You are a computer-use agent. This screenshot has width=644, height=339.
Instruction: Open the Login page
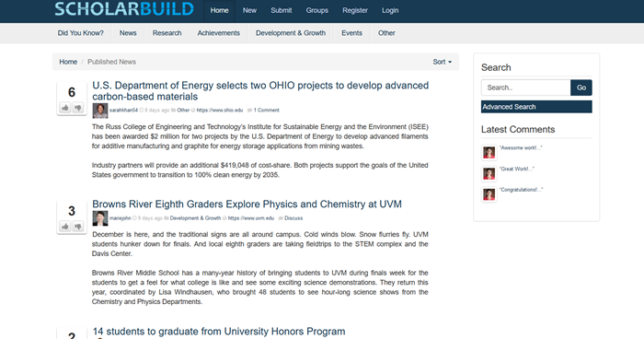pos(390,11)
